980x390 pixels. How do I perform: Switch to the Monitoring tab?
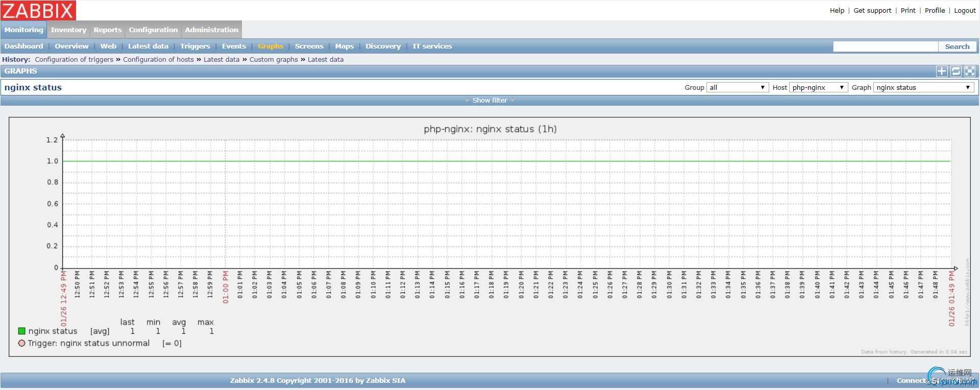24,30
